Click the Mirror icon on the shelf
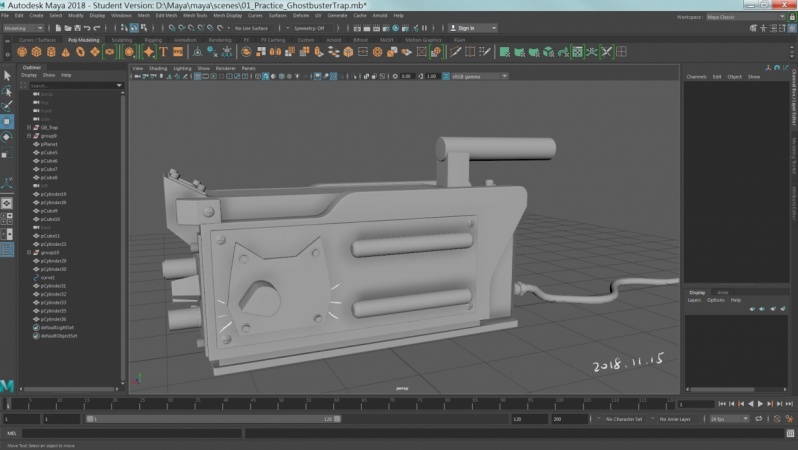Viewport: 798px width, 450px height. tap(275, 52)
